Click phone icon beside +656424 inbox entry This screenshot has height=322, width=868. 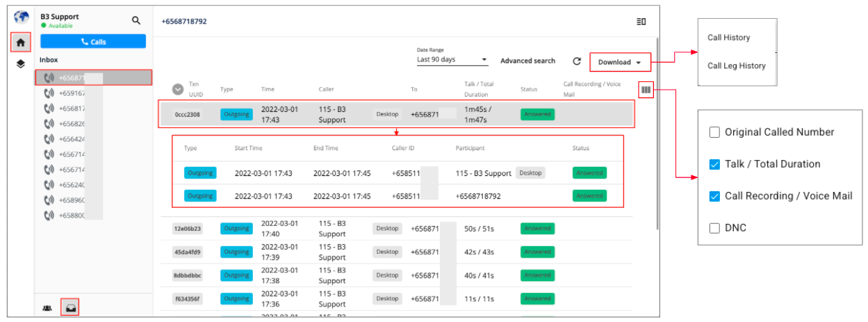(x=49, y=139)
